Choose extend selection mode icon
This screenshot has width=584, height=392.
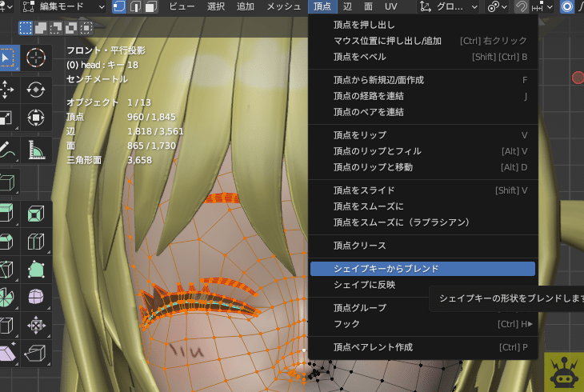[41, 28]
